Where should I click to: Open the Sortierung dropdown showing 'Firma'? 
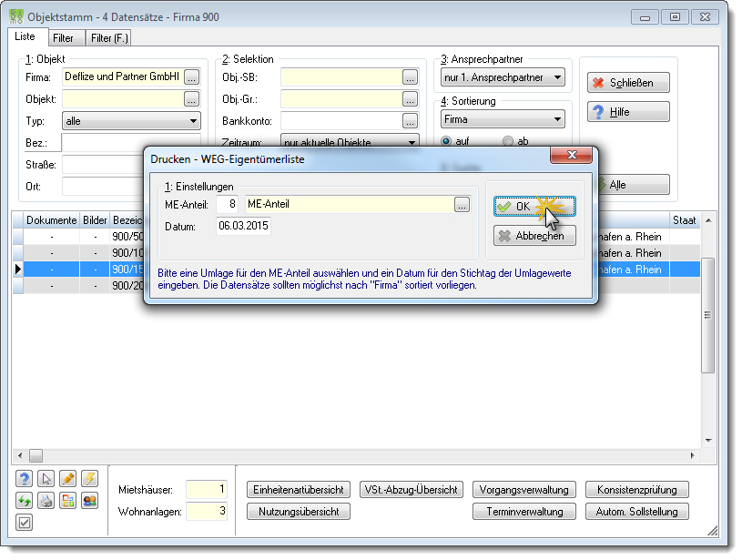[x=503, y=119]
